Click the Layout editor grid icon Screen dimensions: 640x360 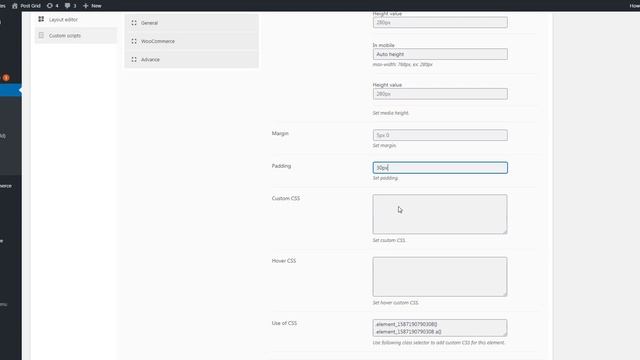tap(41, 19)
